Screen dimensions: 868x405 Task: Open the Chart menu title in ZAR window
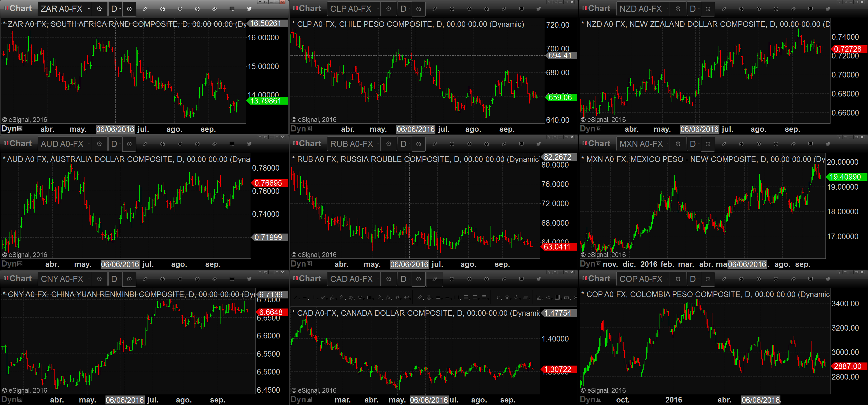[x=20, y=8]
